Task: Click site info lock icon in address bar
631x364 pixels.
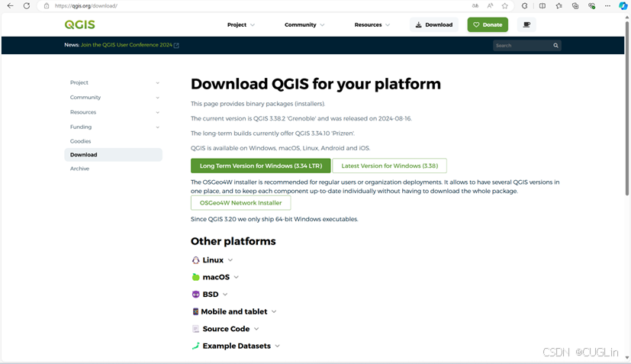Action: [x=47, y=5]
